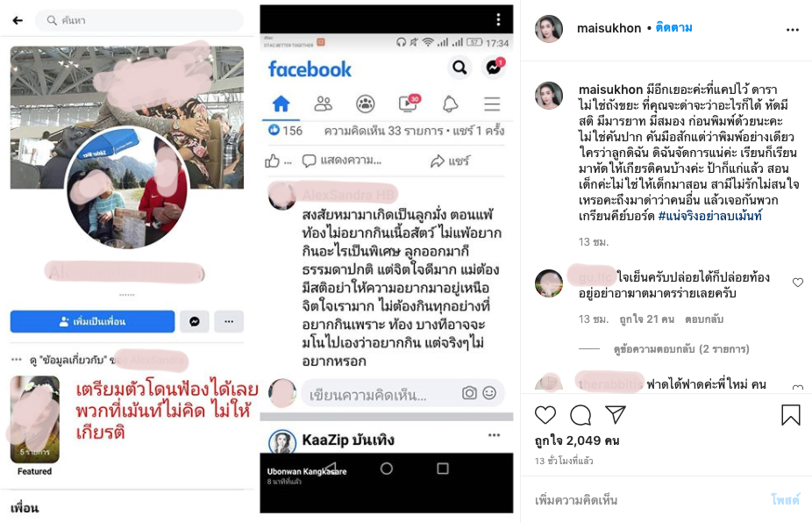Like the first Instagram comment heart
The image size is (812, 523).
pos(797,283)
